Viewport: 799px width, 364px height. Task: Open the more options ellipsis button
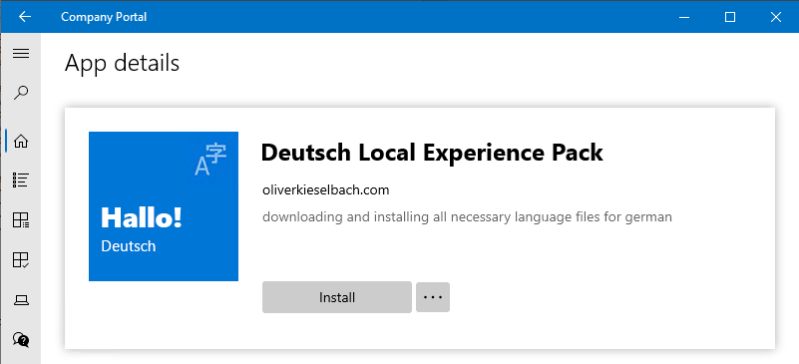pyautogui.click(x=433, y=297)
